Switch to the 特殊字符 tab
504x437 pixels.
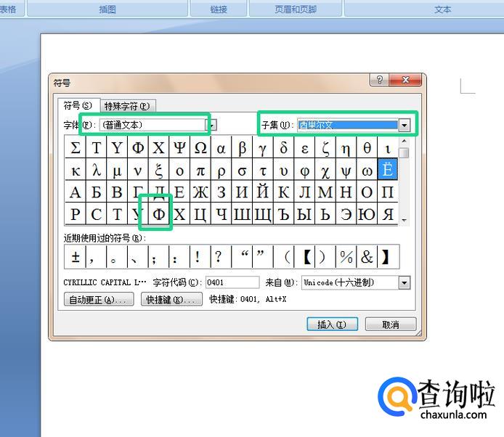coord(127,106)
